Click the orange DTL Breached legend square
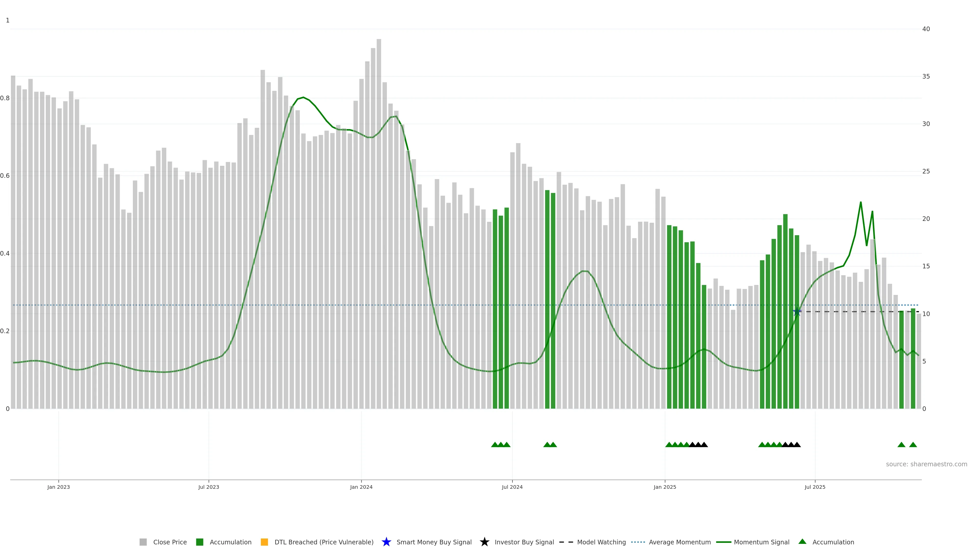 264,542
